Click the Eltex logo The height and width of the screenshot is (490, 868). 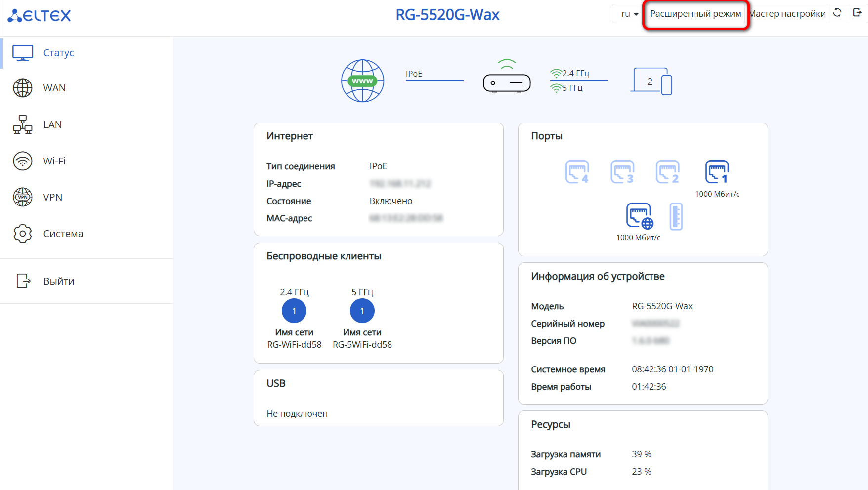[x=39, y=15]
